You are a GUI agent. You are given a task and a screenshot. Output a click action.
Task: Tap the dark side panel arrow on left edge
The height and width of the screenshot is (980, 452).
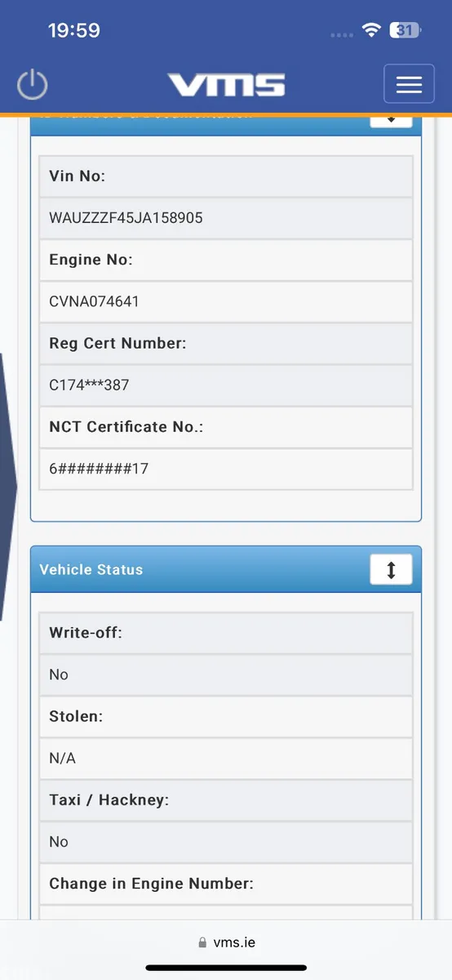point(8,486)
